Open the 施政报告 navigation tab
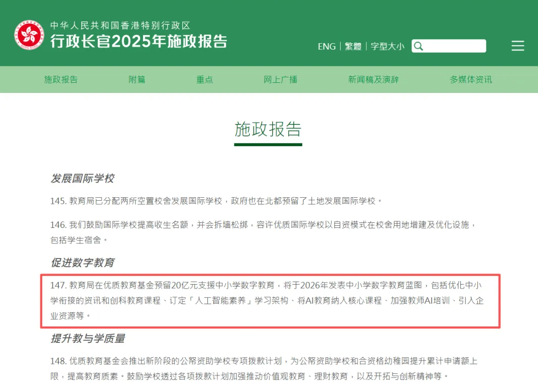 [x=61, y=79]
